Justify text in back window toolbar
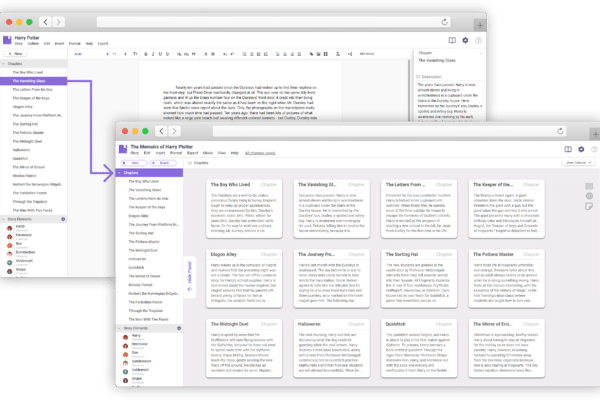 [299, 54]
